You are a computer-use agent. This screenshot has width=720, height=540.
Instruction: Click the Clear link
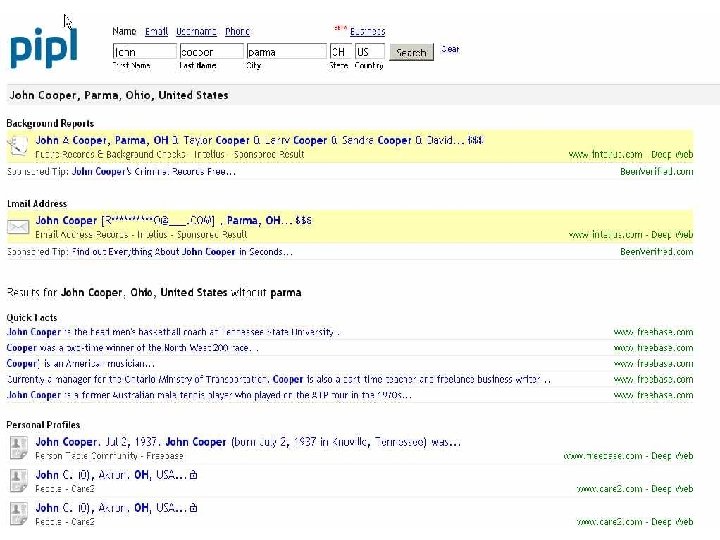pyautogui.click(x=450, y=49)
